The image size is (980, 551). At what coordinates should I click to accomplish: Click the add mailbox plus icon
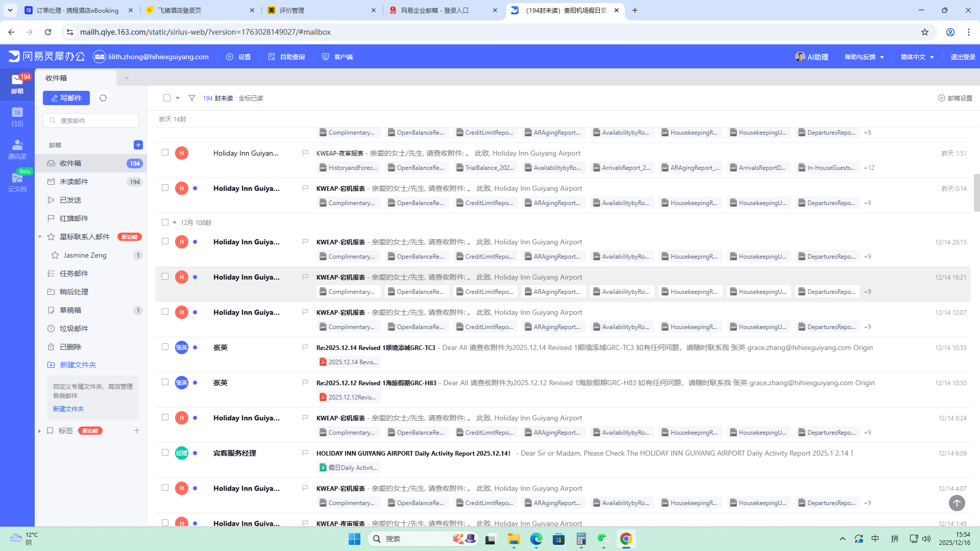click(138, 145)
